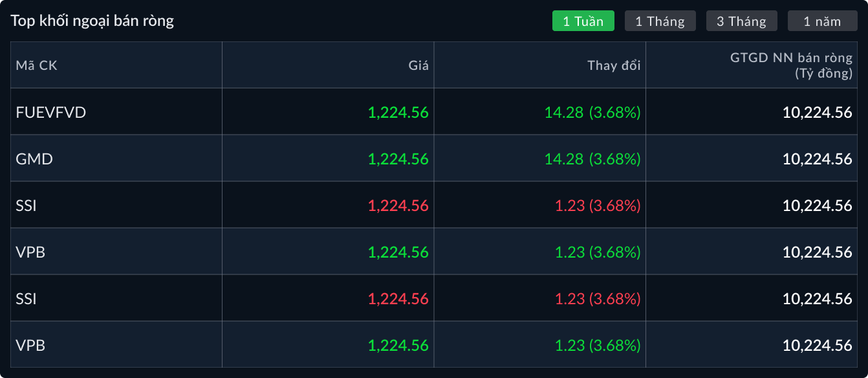Click the Thay đổi column header

point(613,65)
